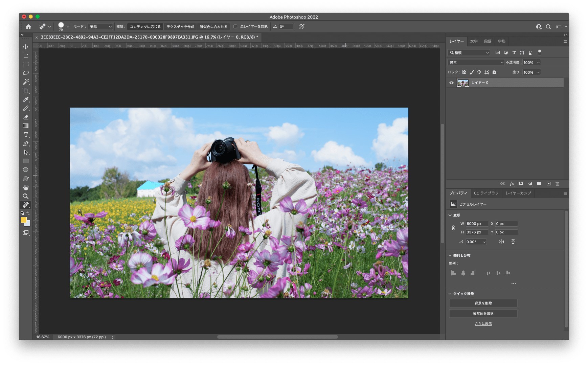Select the Horizontal Type tool
The height and width of the screenshot is (365, 588).
pos(26,135)
